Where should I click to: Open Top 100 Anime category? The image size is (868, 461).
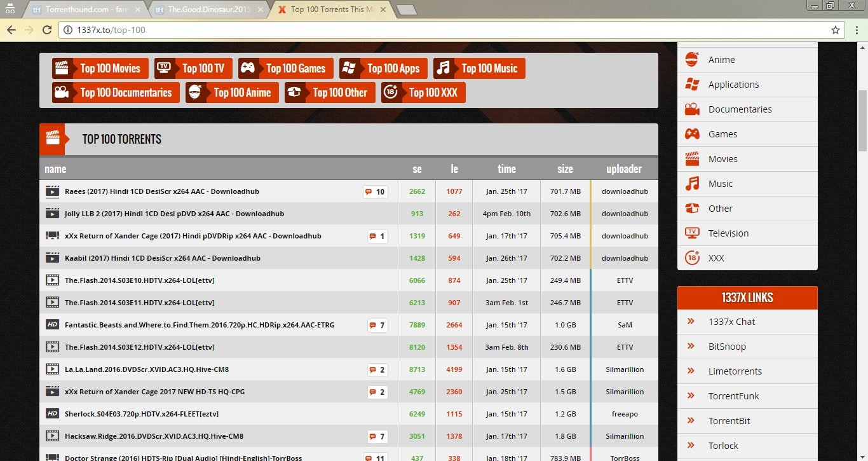click(x=232, y=92)
